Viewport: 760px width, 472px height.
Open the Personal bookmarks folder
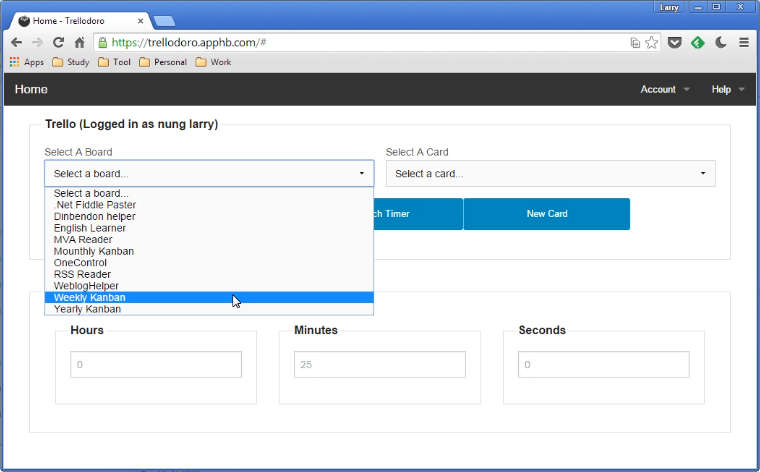click(x=163, y=62)
